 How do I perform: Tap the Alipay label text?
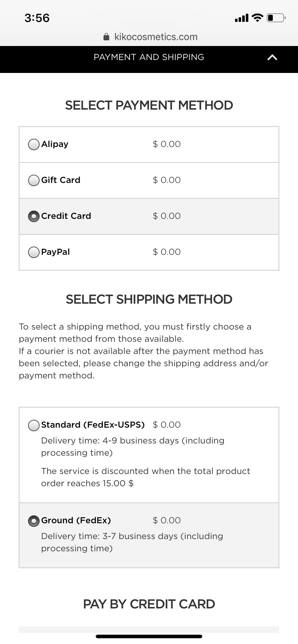(55, 144)
